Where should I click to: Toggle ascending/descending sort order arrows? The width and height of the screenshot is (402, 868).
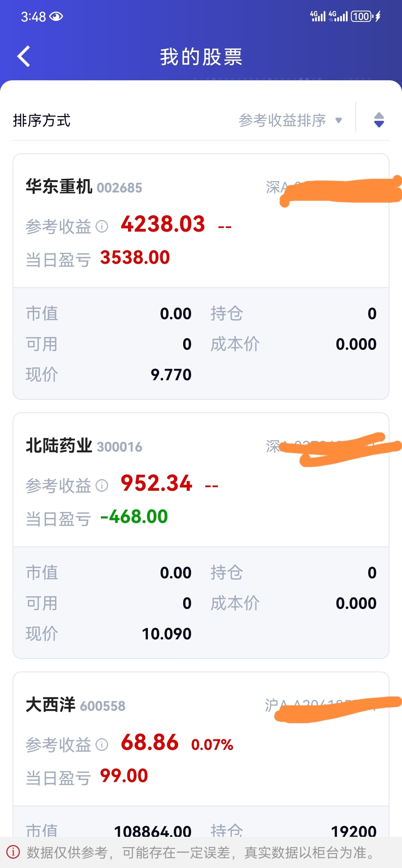(379, 120)
